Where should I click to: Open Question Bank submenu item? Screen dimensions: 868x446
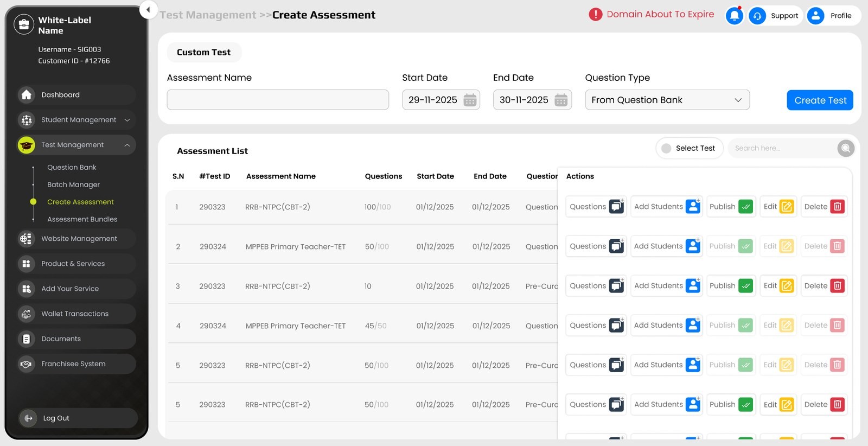(x=72, y=168)
